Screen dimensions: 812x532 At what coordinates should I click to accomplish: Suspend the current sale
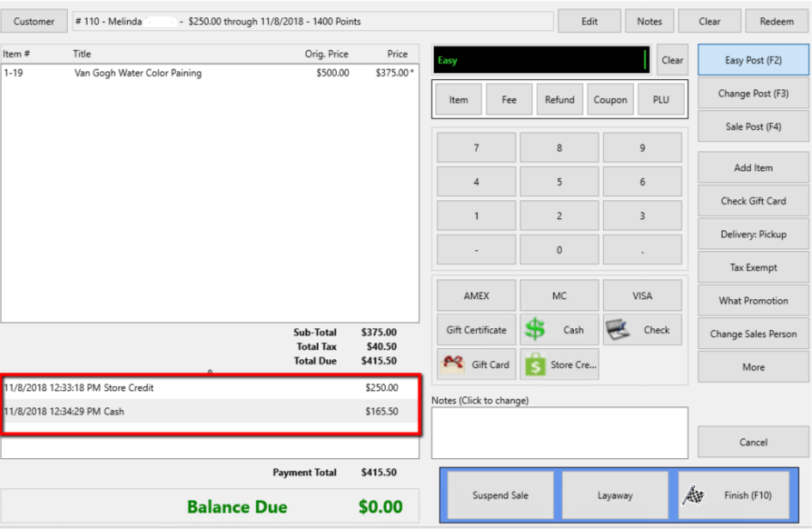click(x=500, y=495)
